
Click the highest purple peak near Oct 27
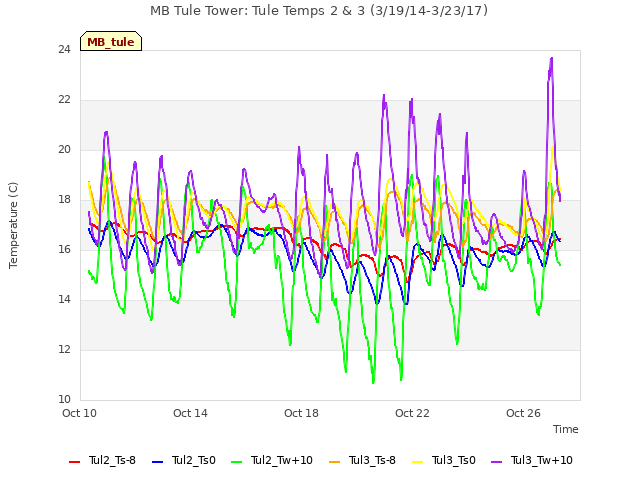[x=552, y=58]
